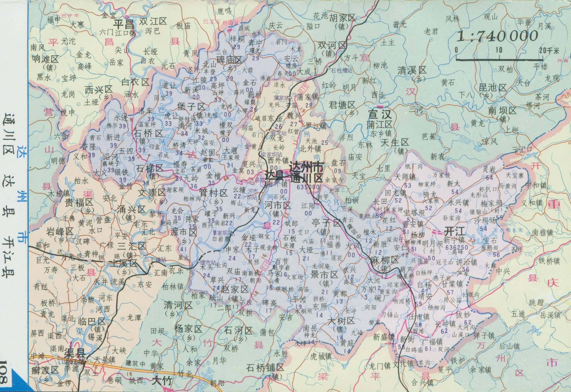
Task: Select the 北外镇 town label
Action: pos(310,148)
